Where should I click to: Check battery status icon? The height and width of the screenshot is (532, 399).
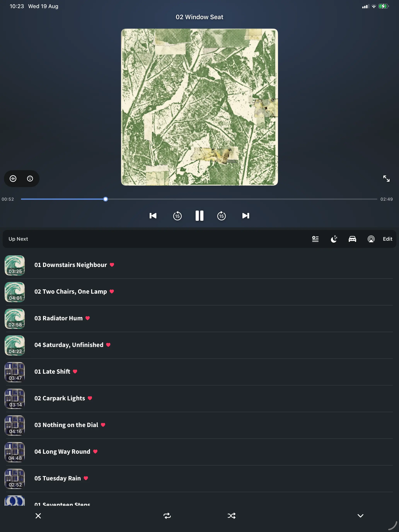pos(383,6)
